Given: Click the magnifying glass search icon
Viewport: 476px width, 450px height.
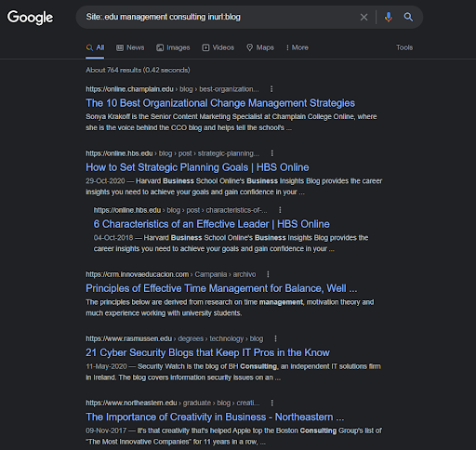Looking at the screenshot, I should pos(408,17).
